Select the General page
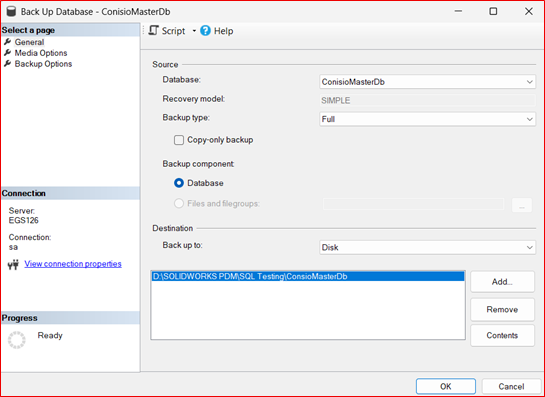Screen dimensions: 545x397 tap(29, 42)
